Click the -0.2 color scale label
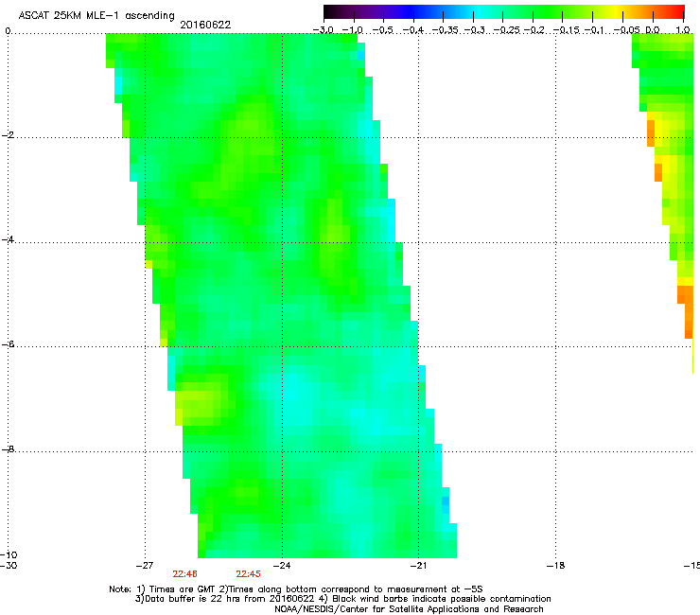 pyautogui.click(x=534, y=30)
